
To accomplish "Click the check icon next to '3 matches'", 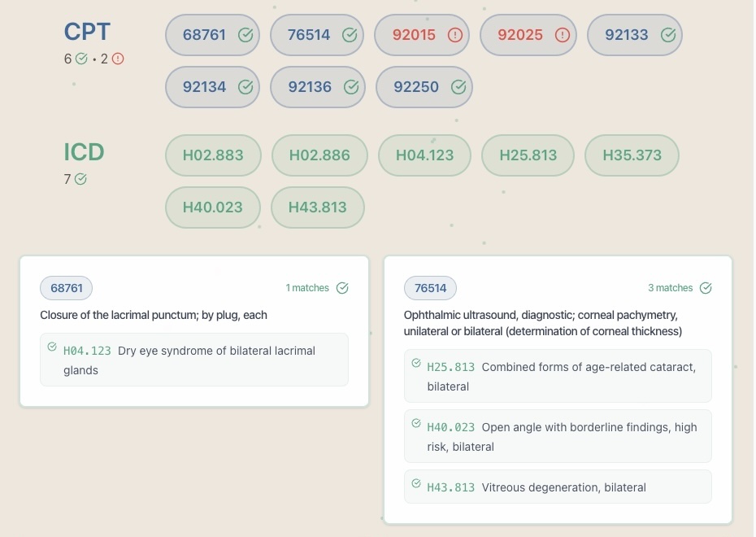I will click(706, 288).
